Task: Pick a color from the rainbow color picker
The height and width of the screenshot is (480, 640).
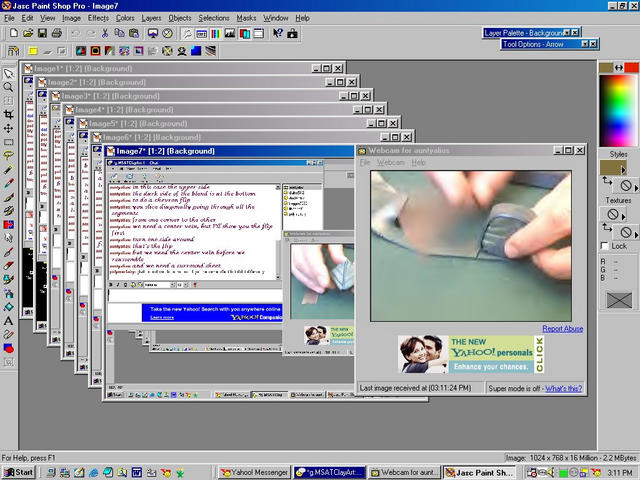Action: [618, 110]
